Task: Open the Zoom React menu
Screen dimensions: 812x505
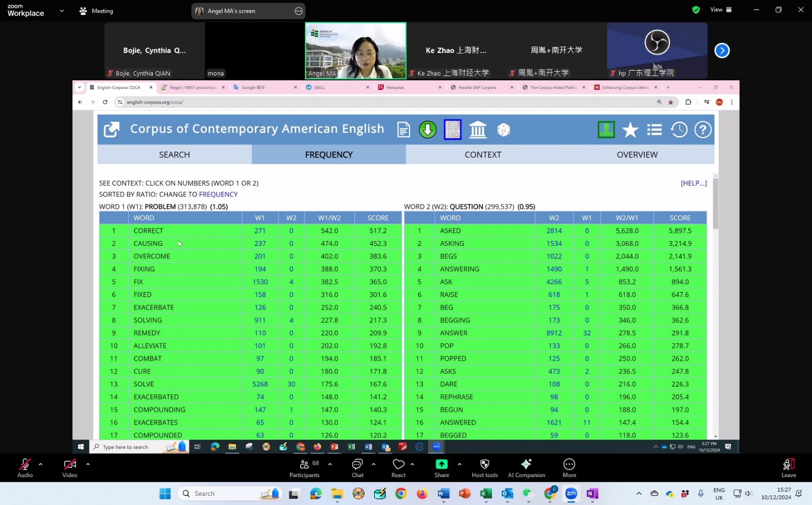Action: click(398, 468)
